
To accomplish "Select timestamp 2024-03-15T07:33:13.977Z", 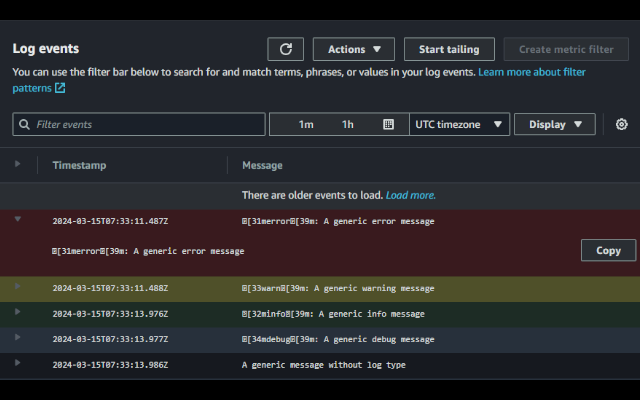I will pyautogui.click(x=110, y=339).
